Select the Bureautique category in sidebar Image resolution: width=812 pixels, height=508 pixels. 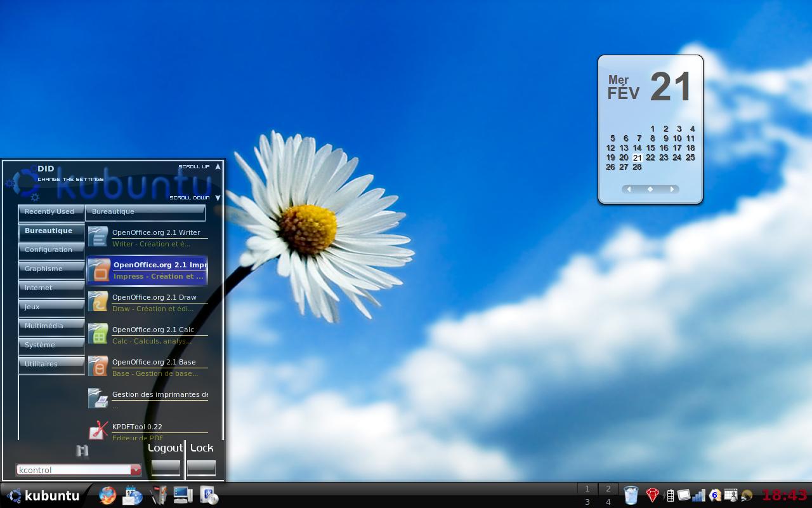51,231
